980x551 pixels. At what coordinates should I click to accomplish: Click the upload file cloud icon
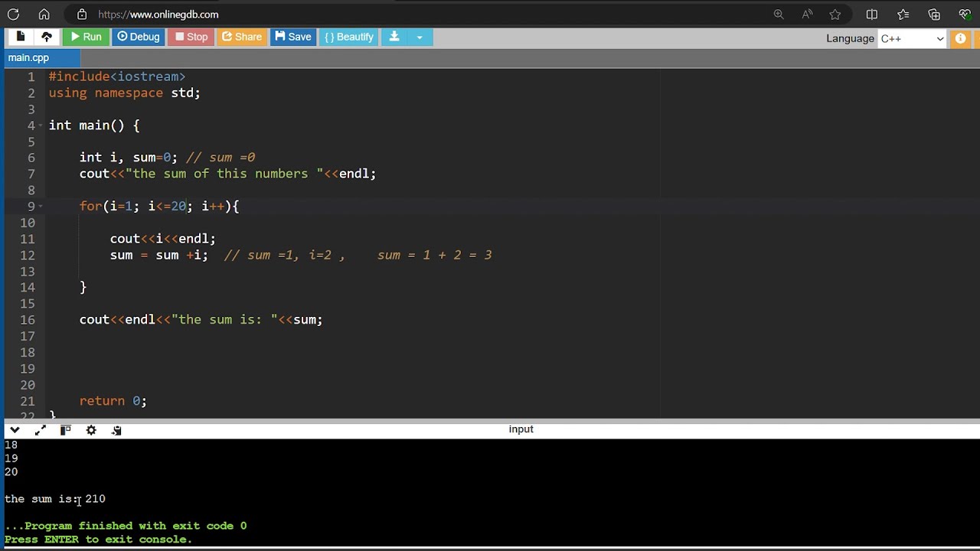point(47,37)
